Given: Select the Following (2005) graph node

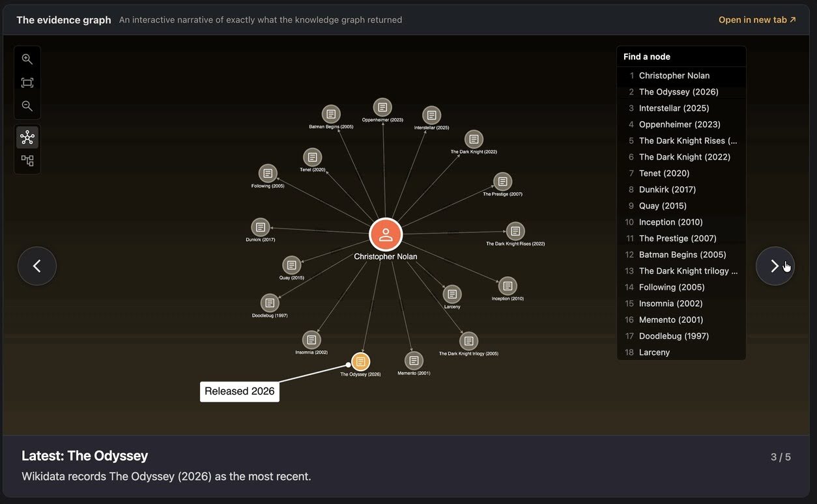Looking at the screenshot, I should (268, 173).
